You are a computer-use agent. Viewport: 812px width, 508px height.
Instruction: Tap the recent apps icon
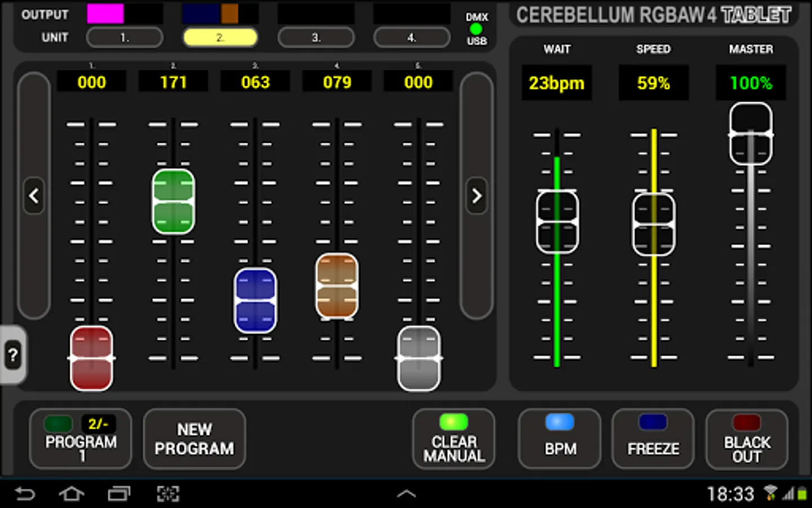click(119, 494)
